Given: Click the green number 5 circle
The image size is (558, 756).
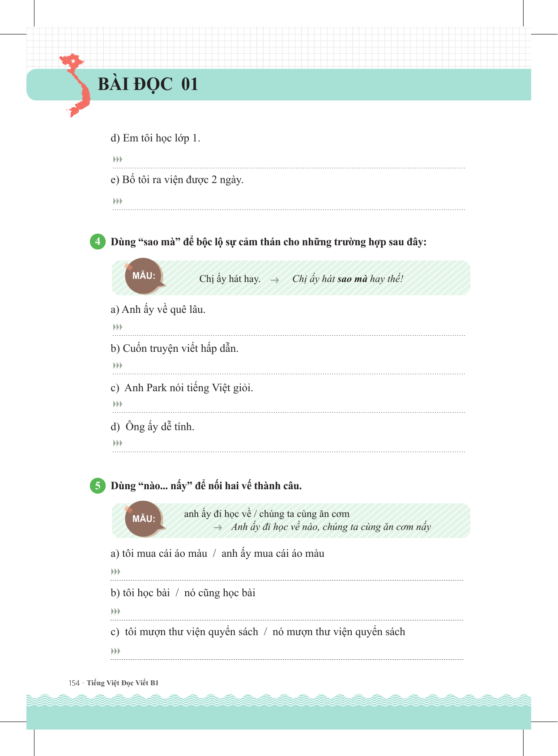Looking at the screenshot, I should coord(98,486).
